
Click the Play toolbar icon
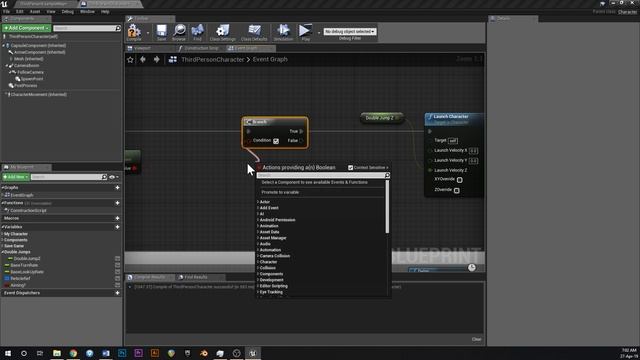305,32
